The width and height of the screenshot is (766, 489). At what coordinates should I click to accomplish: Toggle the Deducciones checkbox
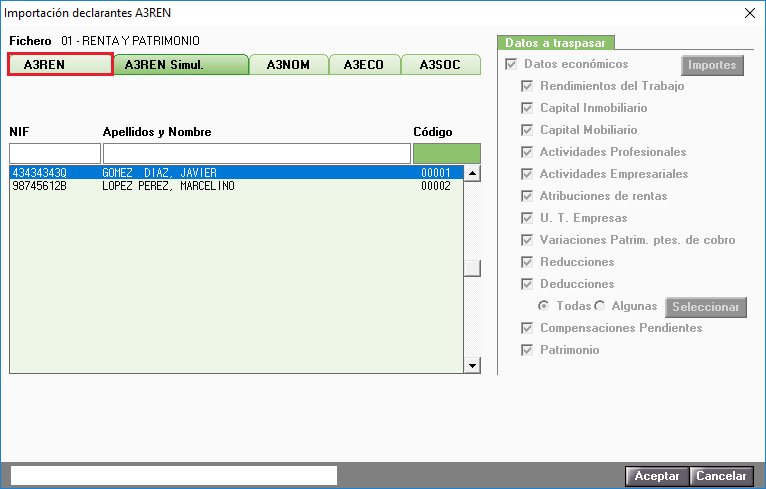[527, 284]
